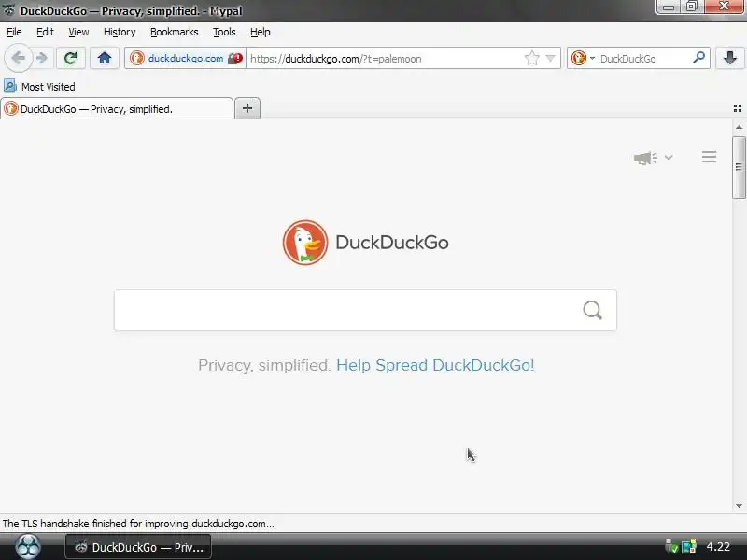Open the URL bar history dropdown arrow
The width and height of the screenshot is (747, 560).
(x=550, y=59)
